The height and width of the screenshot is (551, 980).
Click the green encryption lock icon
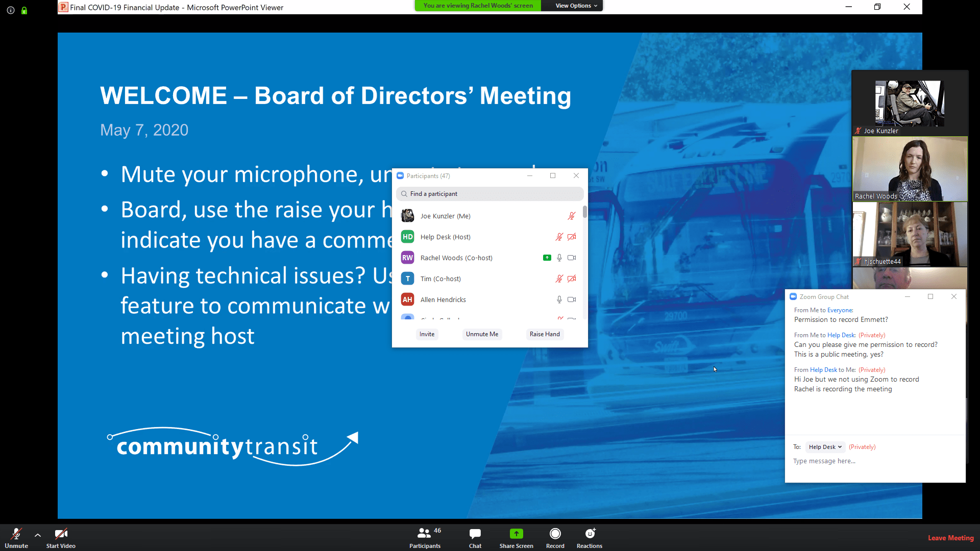pyautogui.click(x=24, y=10)
